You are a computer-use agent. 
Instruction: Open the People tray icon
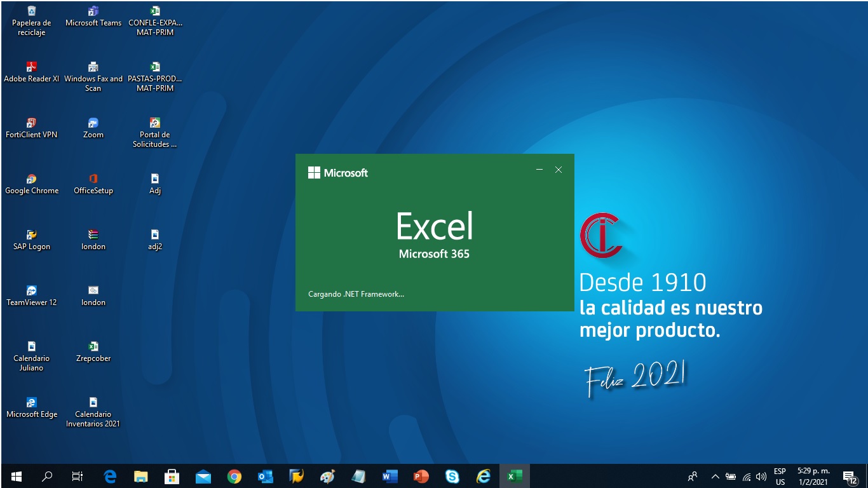(x=693, y=476)
